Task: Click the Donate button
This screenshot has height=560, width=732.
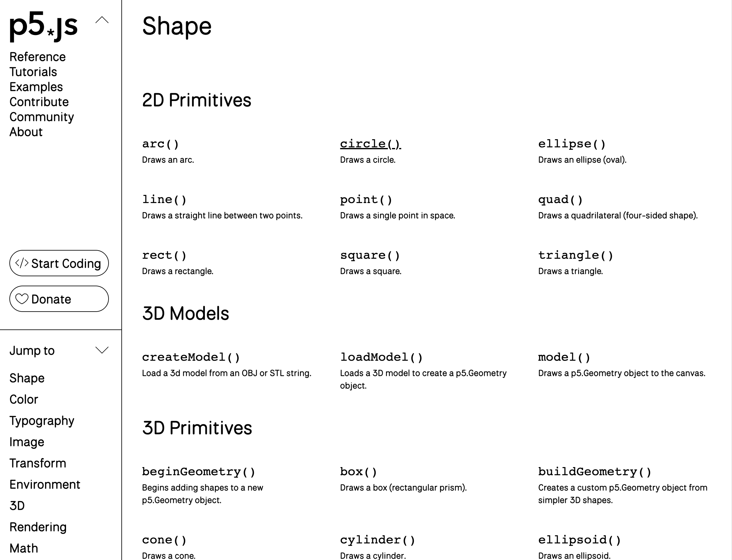Action: (59, 299)
